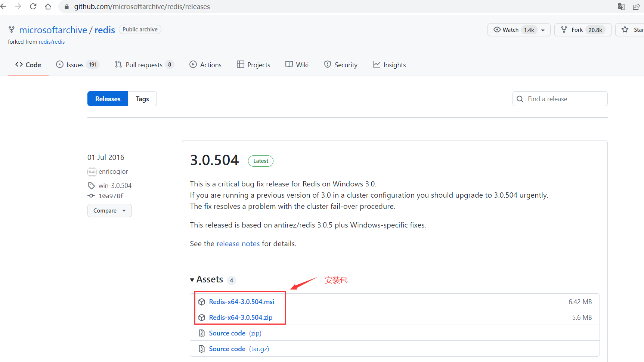
Task: Click the file icon for Source code (zip)
Action: tap(202, 333)
